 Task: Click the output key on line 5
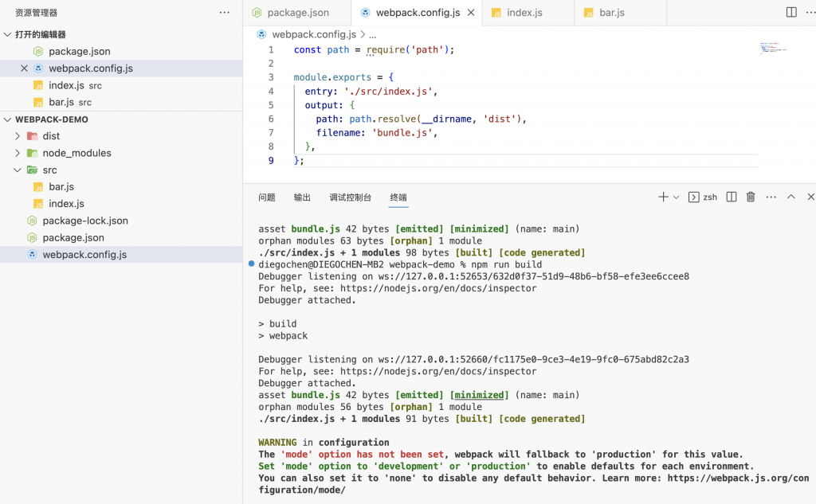[321, 105]
